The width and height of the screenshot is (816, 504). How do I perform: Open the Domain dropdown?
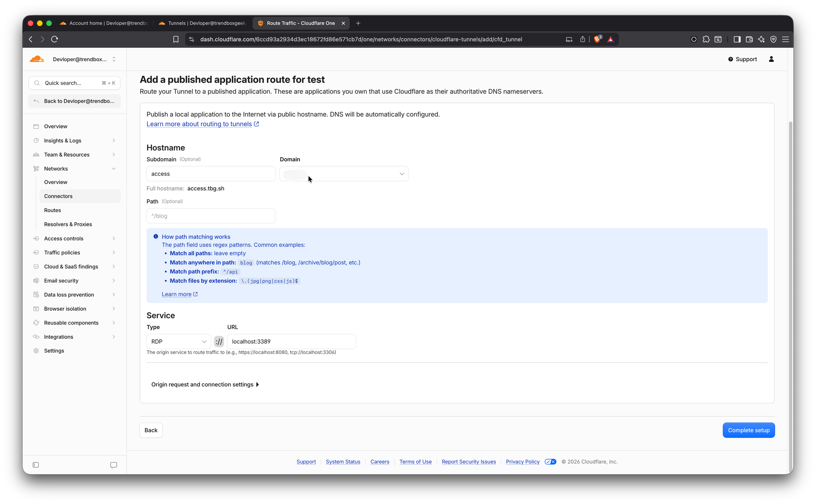(x=344, y=174)
